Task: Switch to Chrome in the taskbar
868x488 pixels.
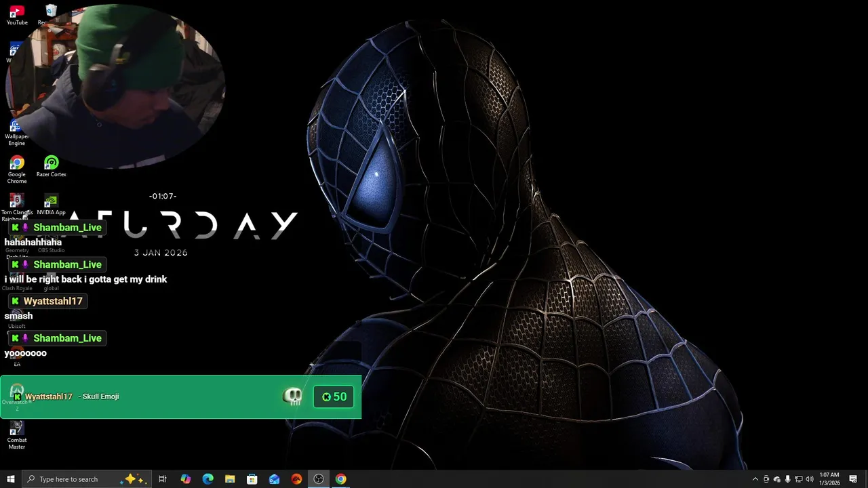Action: tap(340, 479)
